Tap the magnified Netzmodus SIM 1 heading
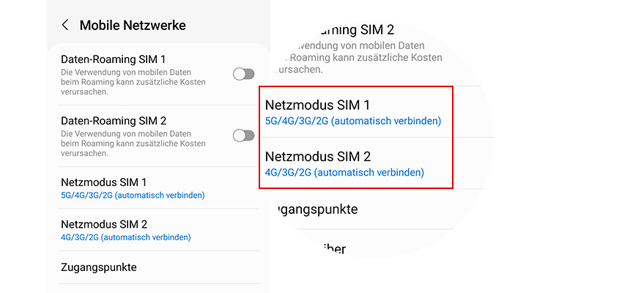The image size is (644, 293). point(317,105)
